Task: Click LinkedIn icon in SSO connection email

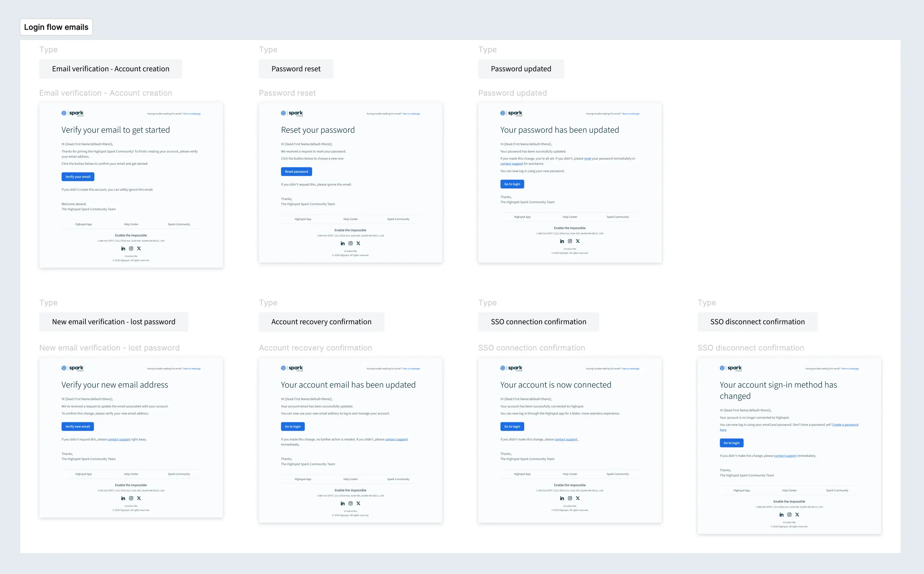Action: click(562, 498)
